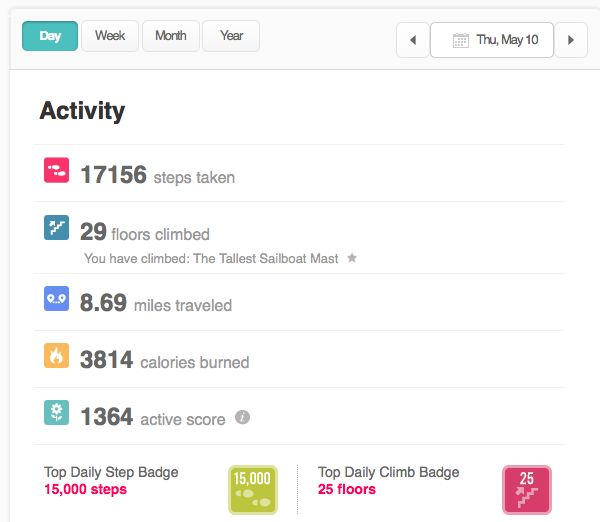Click the green 15,000 steps badge
The height and width of the screenshot is (522, 600).
tap(253, 490)
